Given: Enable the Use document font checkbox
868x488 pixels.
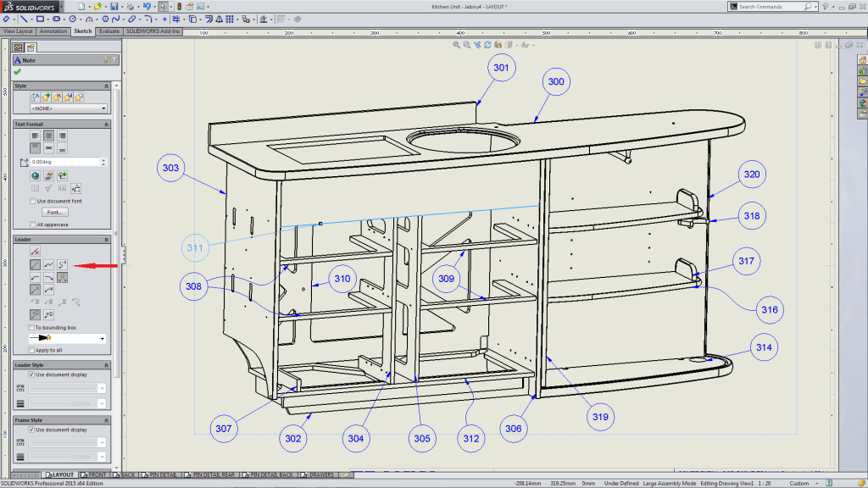Looking at the screenshot, I should [32, 201].
